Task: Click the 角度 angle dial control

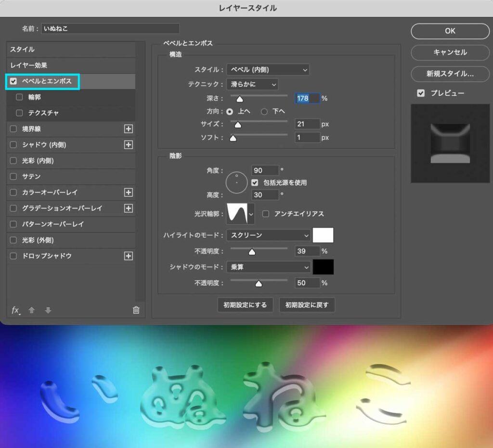Action: click(x=236, y=182)
